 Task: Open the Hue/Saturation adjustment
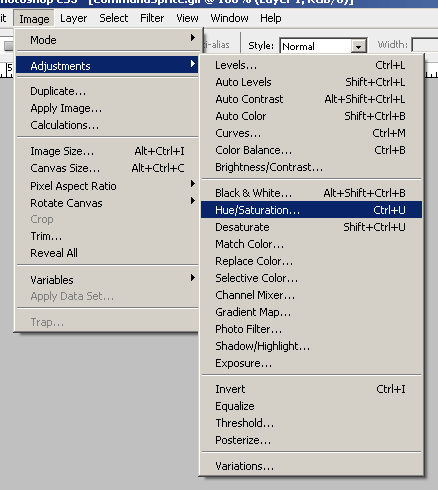click(x=311, y=210)
